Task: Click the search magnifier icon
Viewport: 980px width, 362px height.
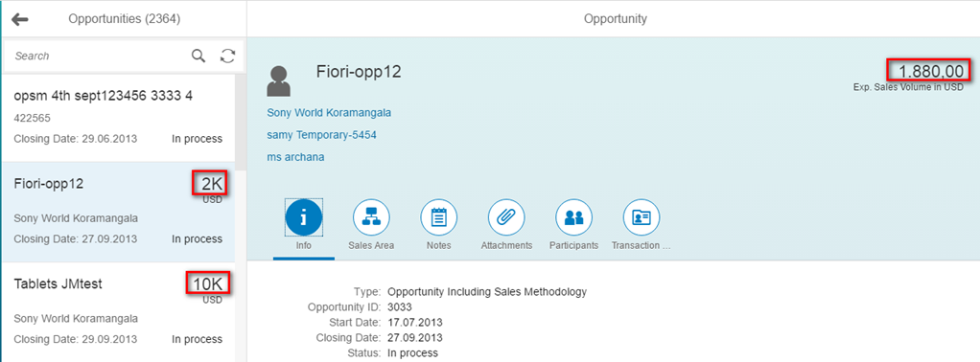Action: [x=198, y=56]
